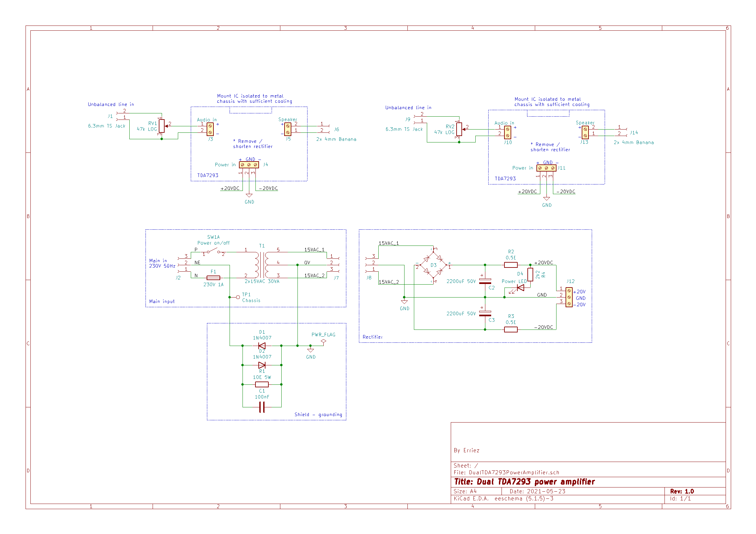Select the D1 1N4007 diode symbol
This screenshot has height=534, width=756.
262,346
